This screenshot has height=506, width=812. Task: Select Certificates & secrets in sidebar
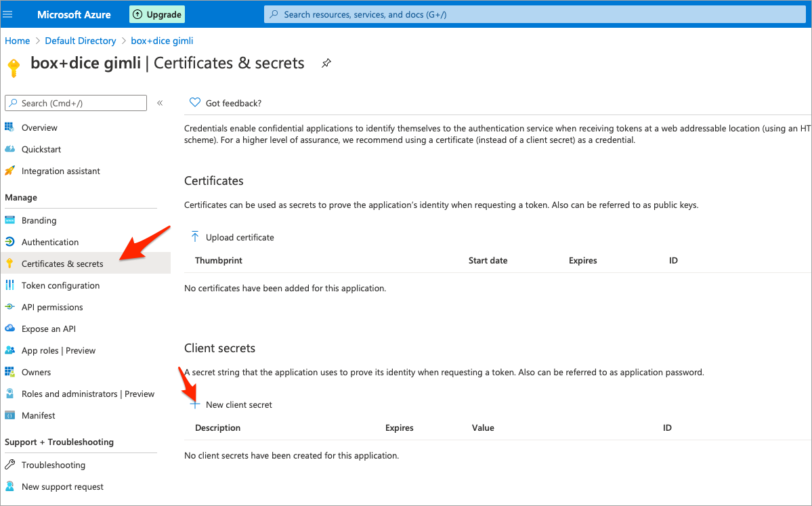[x=85, y=263]
